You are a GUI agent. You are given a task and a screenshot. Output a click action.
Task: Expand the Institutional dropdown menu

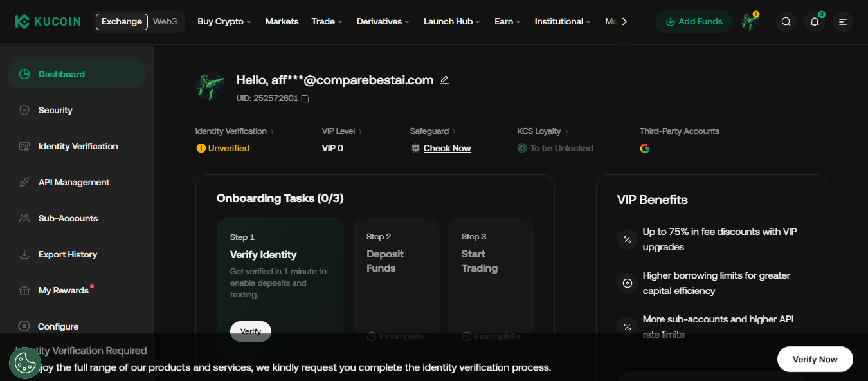tap(563, 22)
